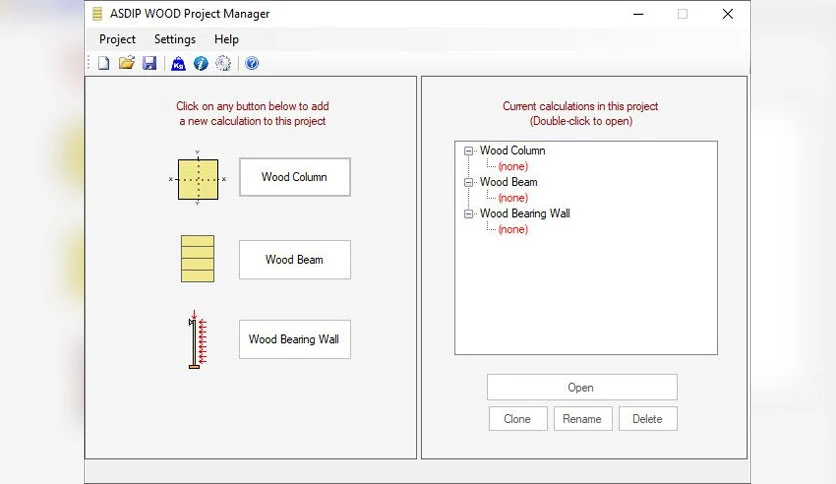This screenshot has width=836, height=484.
Task: Open the Project menu
Action: coord(117,39)
